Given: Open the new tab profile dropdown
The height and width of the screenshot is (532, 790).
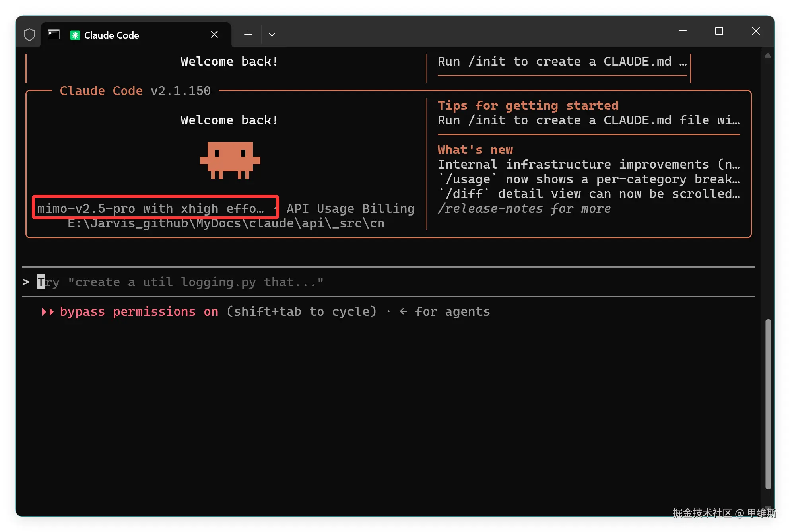Looking at the screenshot, I should [272, 35].
